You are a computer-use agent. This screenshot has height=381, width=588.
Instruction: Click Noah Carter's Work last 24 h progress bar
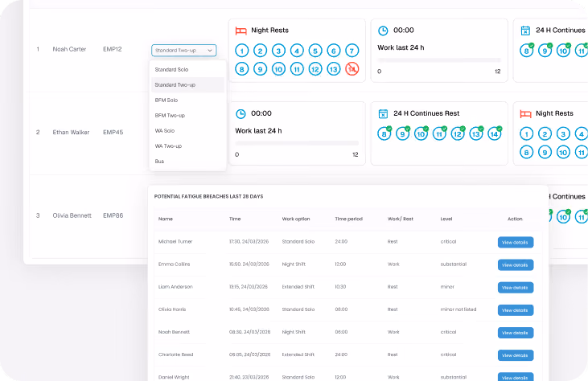click(x=439, y=60)
